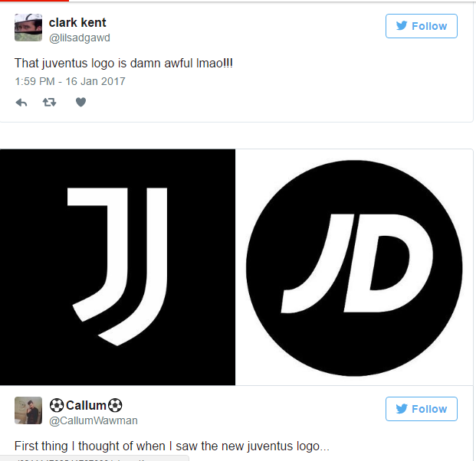Reply to clark kent's tweet
Viewport: 476px width, 461px height.
21,103
